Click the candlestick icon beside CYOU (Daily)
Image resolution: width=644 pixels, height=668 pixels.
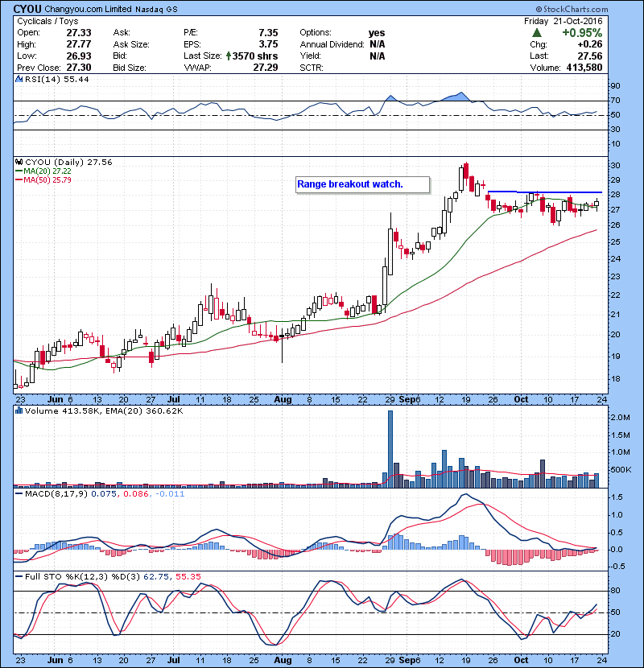click(19, 162)
